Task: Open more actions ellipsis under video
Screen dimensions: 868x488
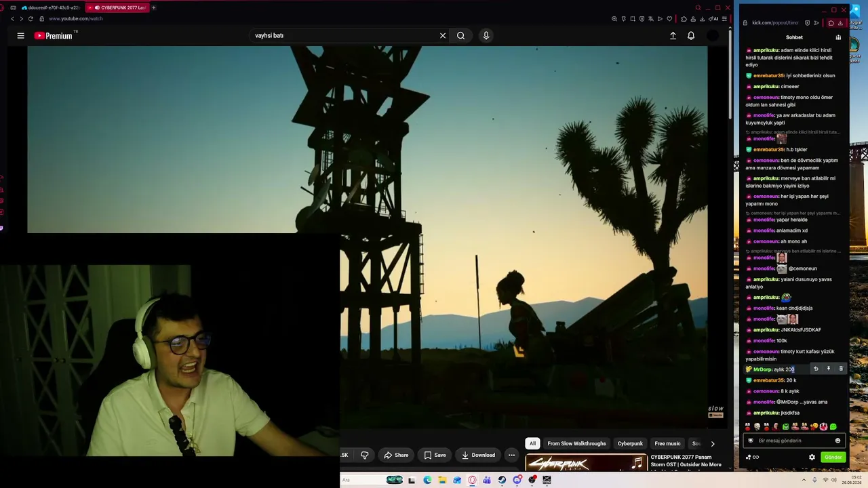Action: [x=512, y=455]
